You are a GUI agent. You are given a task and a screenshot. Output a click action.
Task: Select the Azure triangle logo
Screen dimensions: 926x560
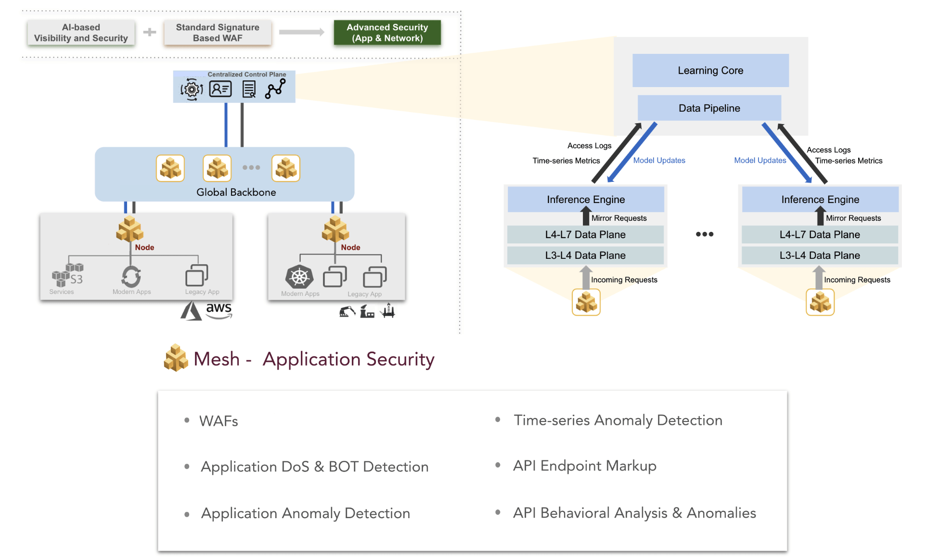(191, 310)
